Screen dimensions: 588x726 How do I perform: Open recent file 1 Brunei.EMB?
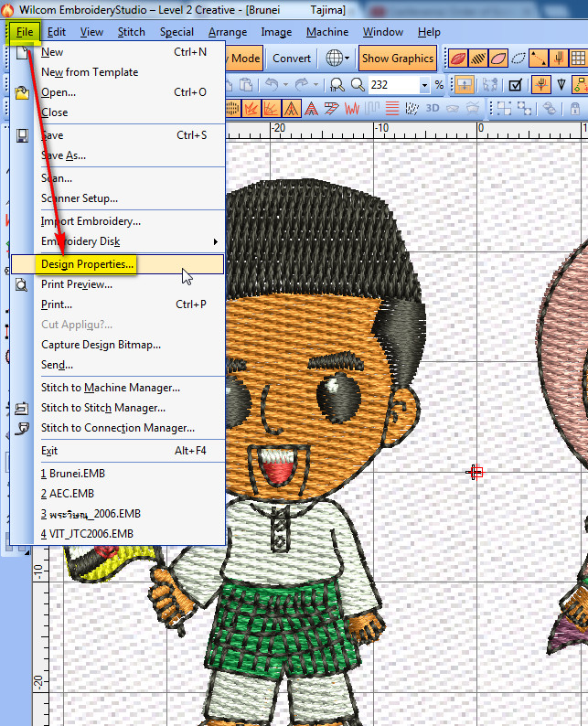[118, 474]
